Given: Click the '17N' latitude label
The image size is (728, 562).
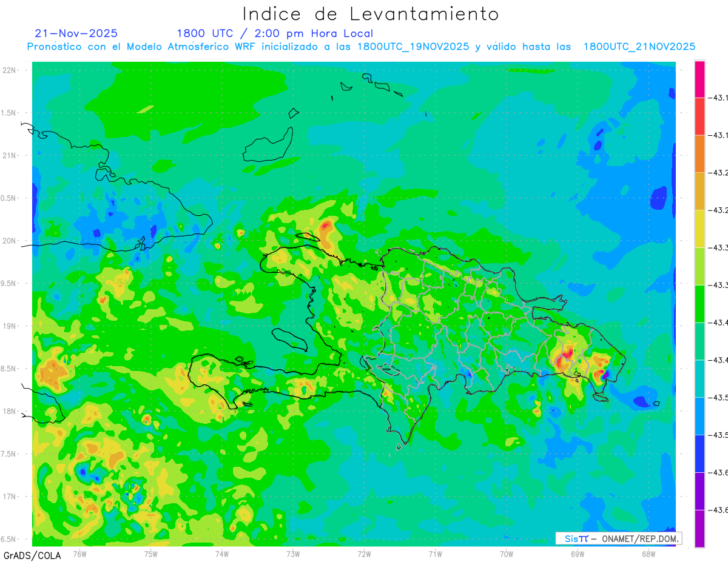Looking at the screenshot, I should 9,497.
